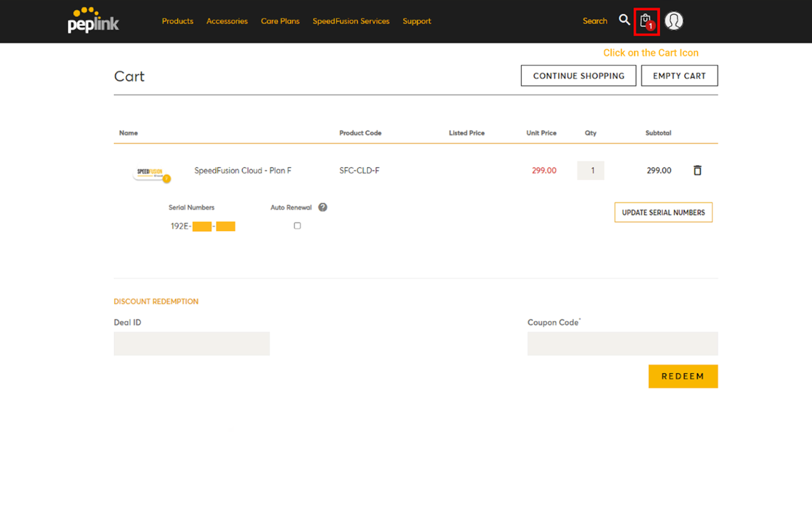Click the Deal ID label
This screenshot has height=527, width=812.
point(127,322)
